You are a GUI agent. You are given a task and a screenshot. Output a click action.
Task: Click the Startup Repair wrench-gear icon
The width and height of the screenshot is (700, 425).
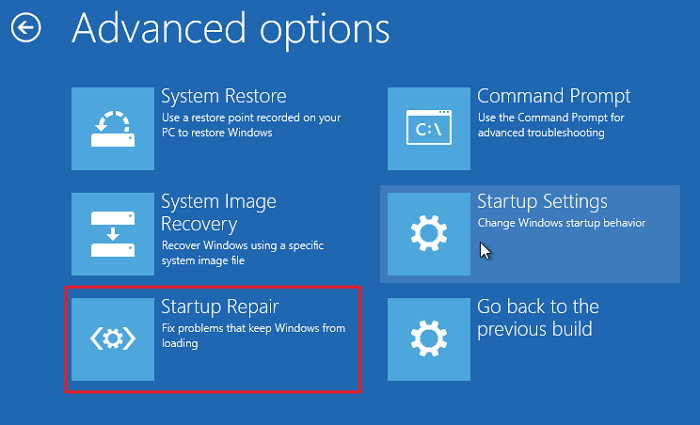click(113, 338)
